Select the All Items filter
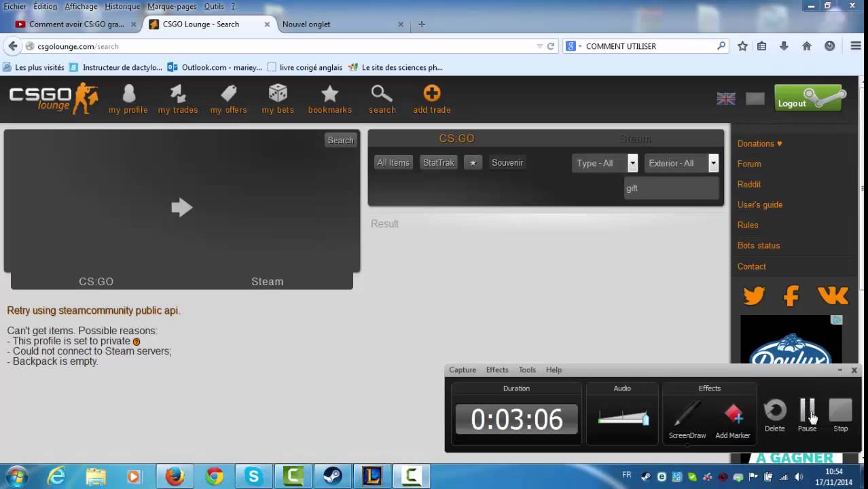This screenshot has width=868, height=489. [x=393, y=163]
